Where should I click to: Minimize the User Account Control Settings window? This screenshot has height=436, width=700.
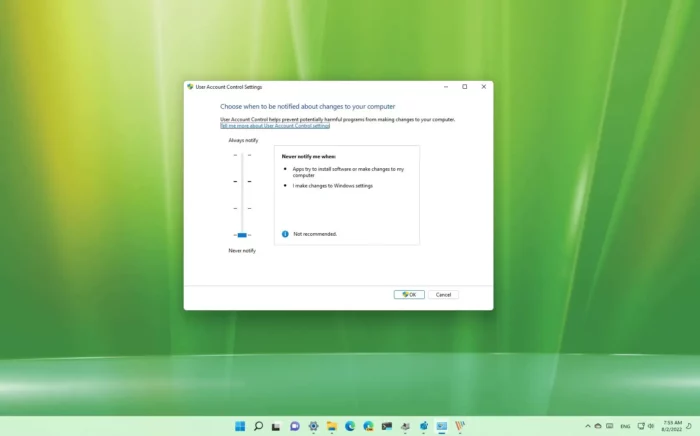coord(446,87)
